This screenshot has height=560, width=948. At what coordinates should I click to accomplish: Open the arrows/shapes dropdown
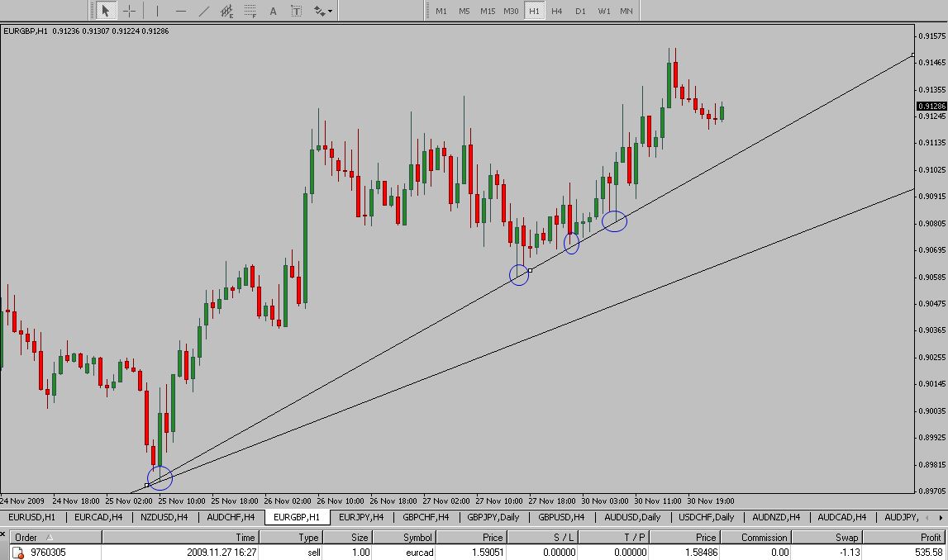323,11
